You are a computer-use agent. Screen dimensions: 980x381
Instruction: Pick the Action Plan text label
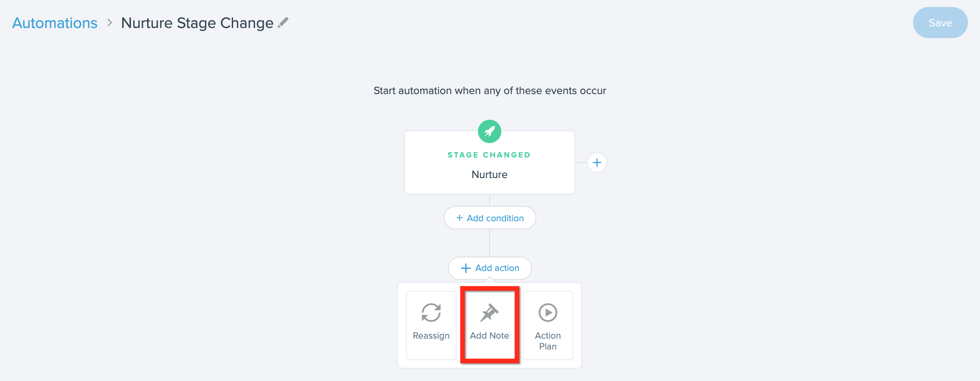pyautogui.click(x=548, y=341)
